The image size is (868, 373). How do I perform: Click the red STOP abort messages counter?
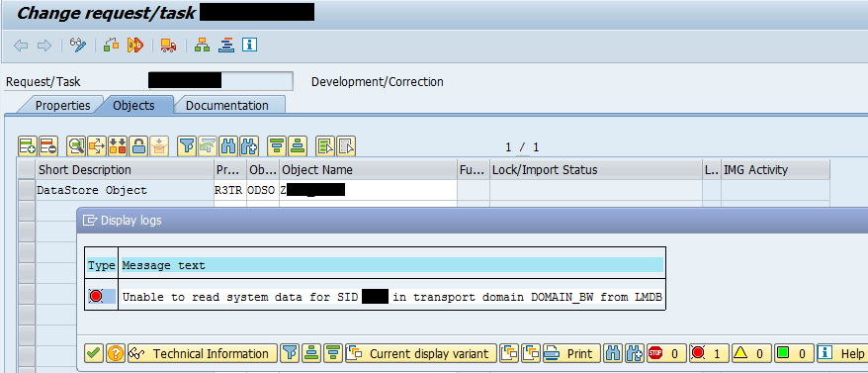[666, 353]
